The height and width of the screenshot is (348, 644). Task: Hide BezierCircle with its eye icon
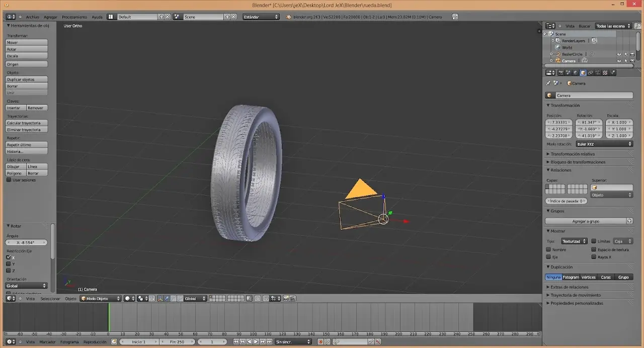(x=619, y=54)
